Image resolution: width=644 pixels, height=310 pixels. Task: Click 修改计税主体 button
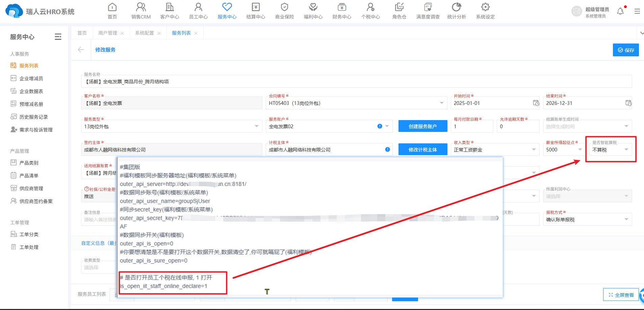pos(423,149)
